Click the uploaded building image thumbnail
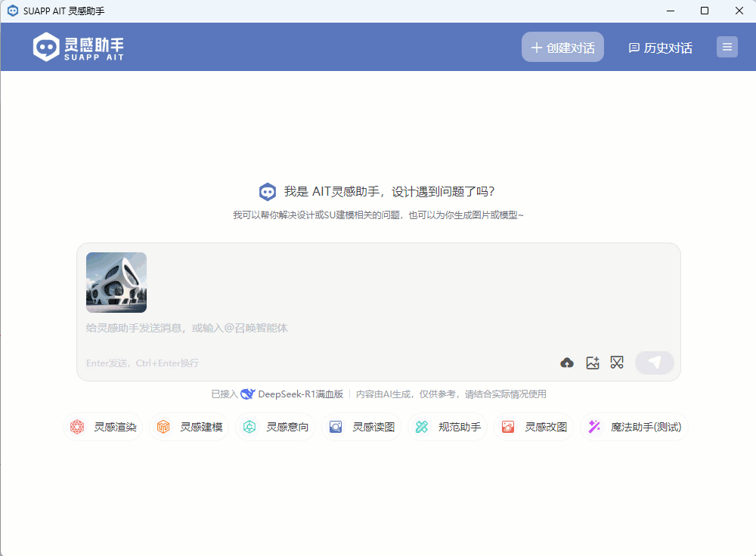Viewport: 756px width, 556px height. click(116, 283)
